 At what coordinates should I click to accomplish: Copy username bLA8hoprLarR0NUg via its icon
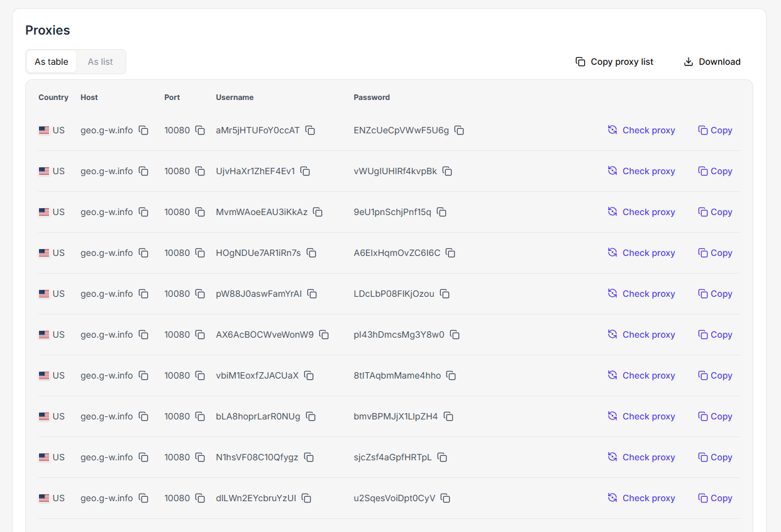[311, 416]
